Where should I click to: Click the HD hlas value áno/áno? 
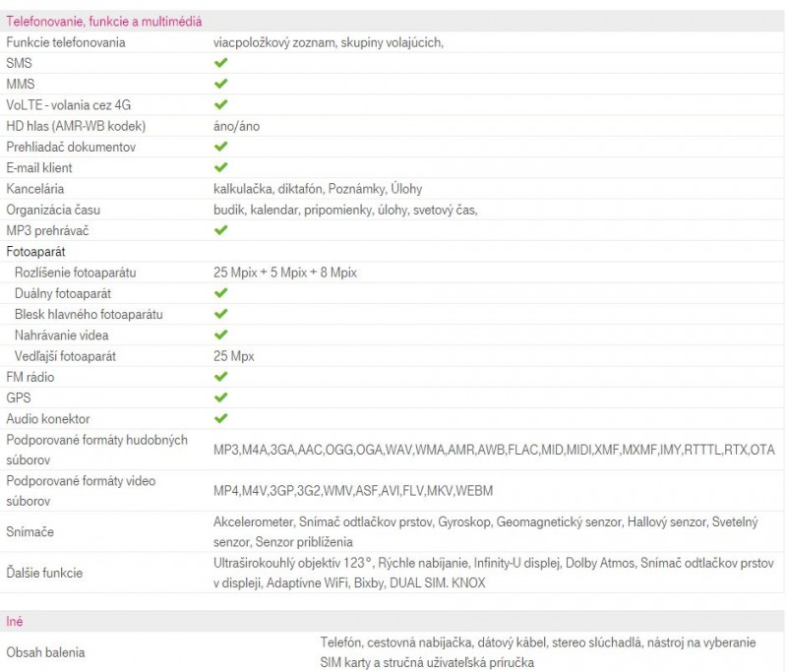236,126
